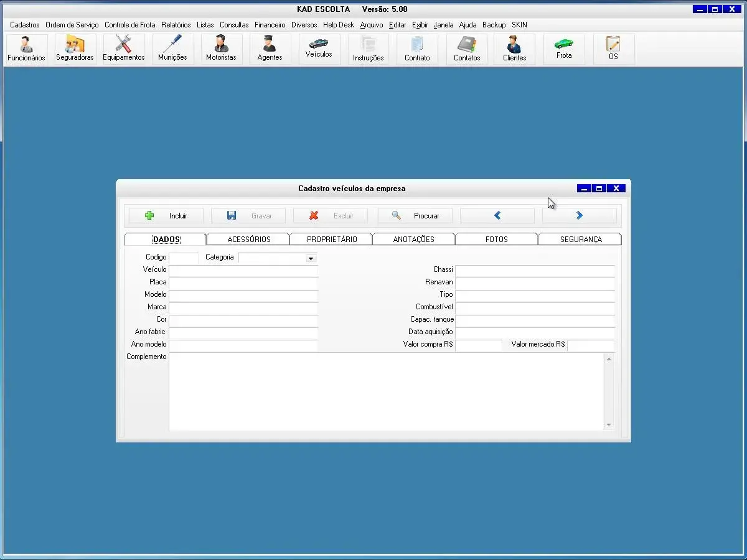
Task: Open the Frota green car icon
Action: pyautogui.click(x=564, y=49)
